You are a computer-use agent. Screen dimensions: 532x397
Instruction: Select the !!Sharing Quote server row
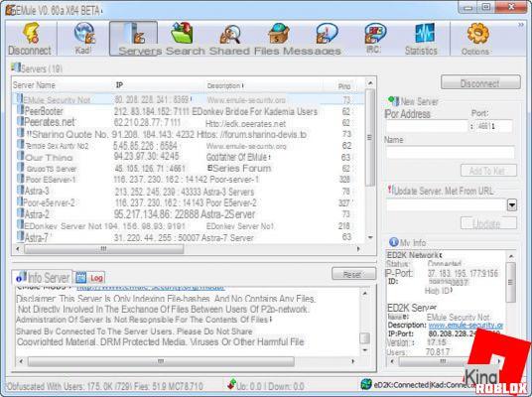pyautogui.click(x=189, y=134)
